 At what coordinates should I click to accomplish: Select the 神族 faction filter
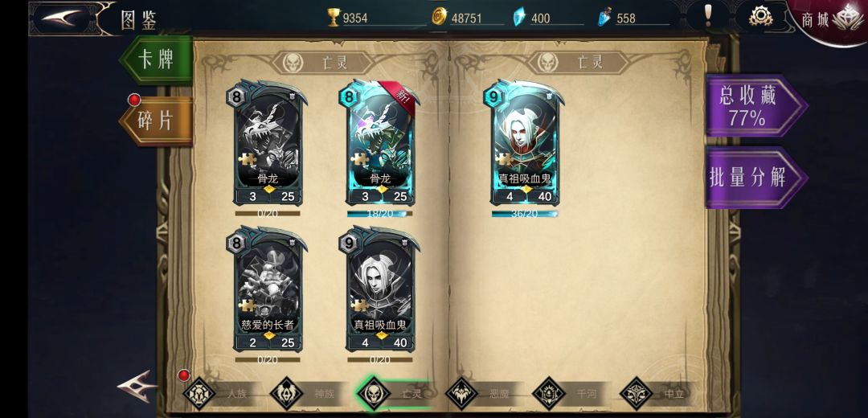[x=309, y=394]
